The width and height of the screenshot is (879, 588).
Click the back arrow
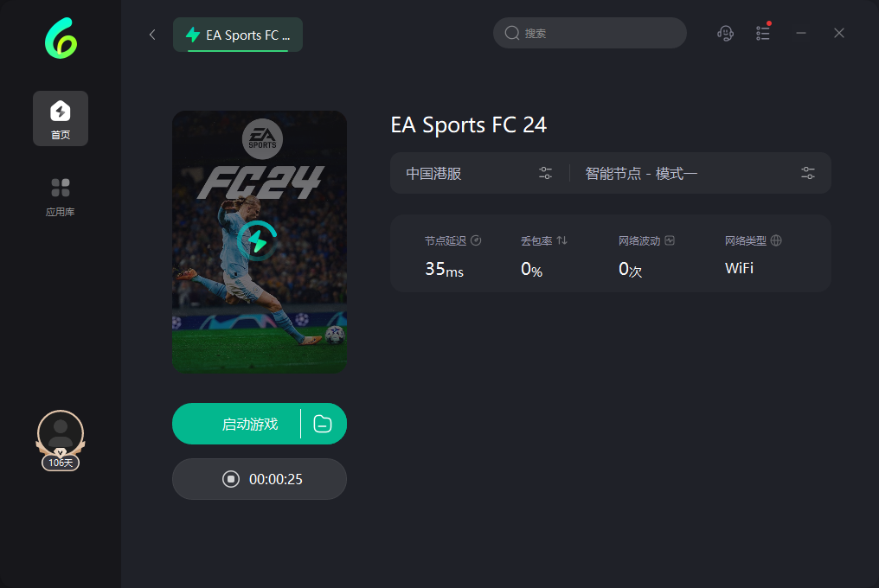152,35
